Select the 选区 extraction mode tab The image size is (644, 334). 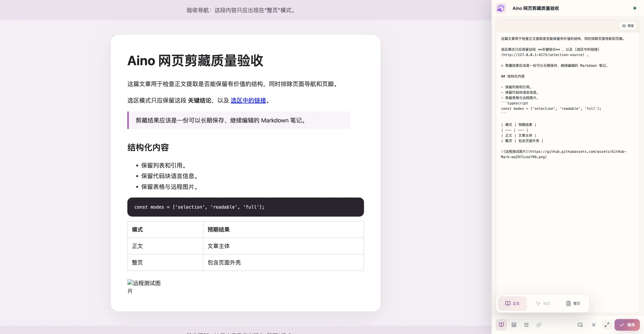coord(543,303)
